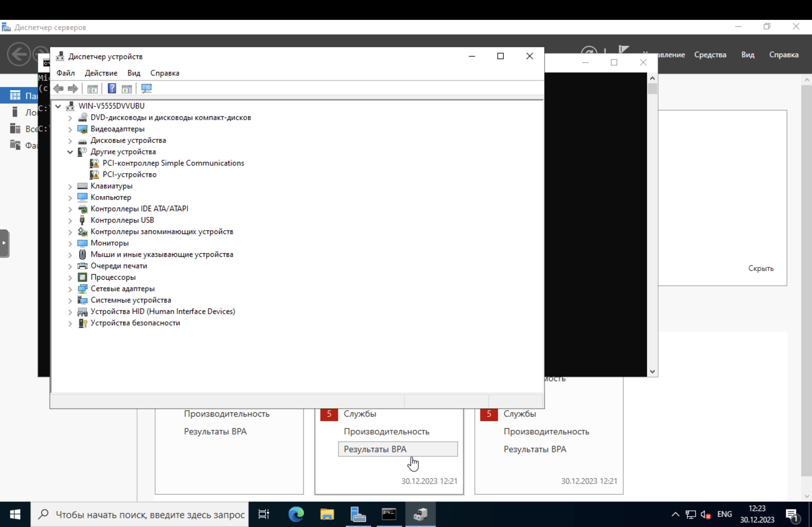Click the Скрыть link

click(760, 269)
